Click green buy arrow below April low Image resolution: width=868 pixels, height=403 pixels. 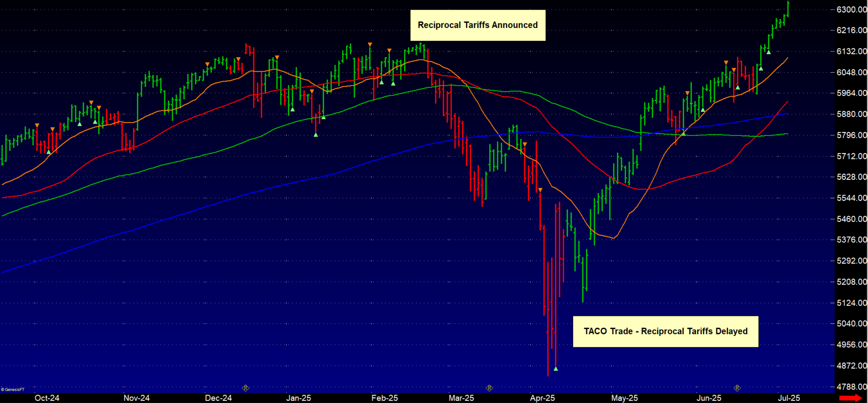pyautogui.click(x=556, y=369)
